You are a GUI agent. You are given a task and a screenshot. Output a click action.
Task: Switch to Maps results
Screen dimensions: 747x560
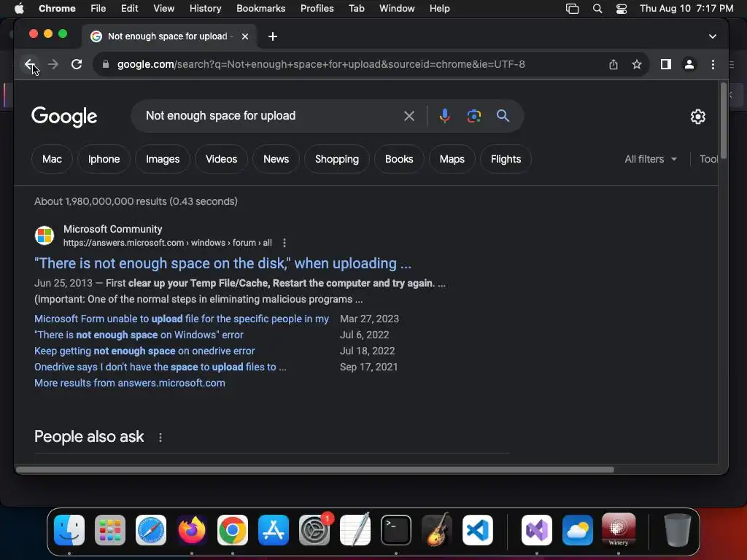pyautogui.click(x=452, y=159)
